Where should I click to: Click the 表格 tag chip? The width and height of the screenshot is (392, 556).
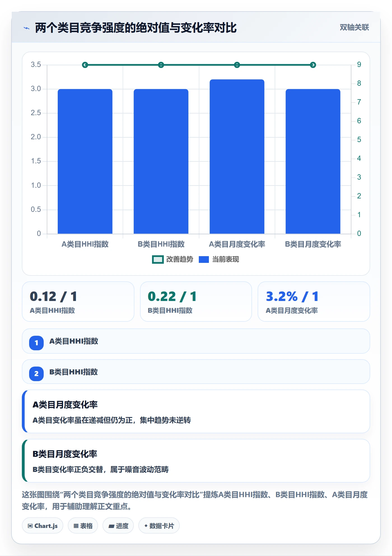pos(83,525)
